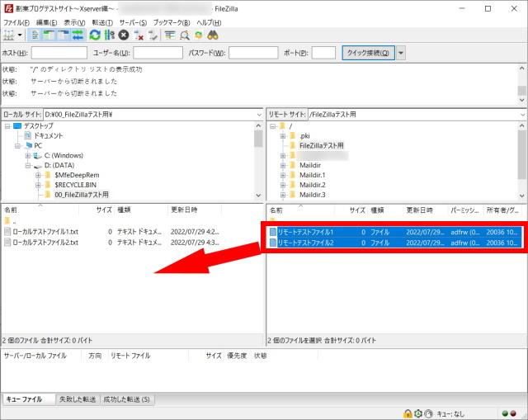Open the Site Manager icon

11,35
